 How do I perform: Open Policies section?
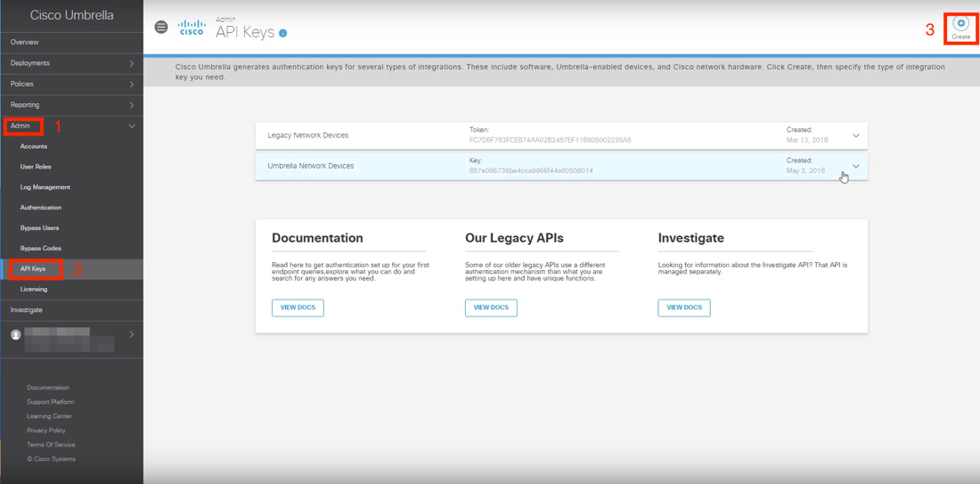(x=22, y=84)
